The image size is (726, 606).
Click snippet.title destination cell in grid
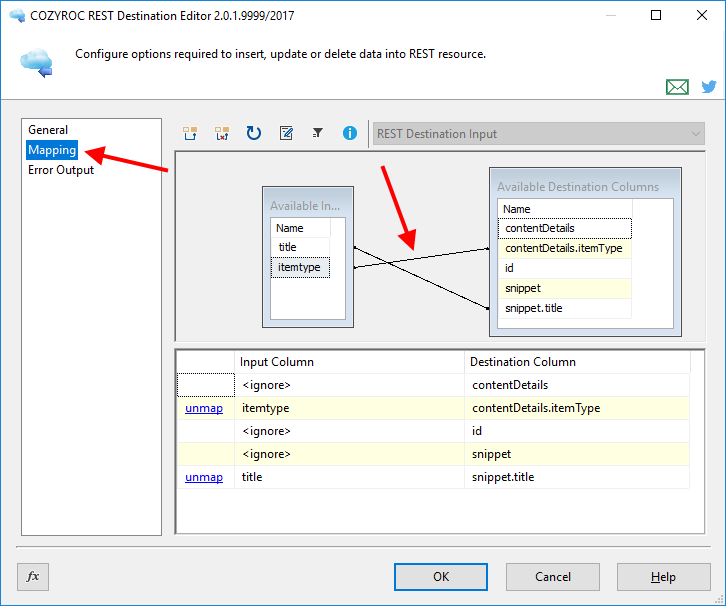tap(577, 477)
